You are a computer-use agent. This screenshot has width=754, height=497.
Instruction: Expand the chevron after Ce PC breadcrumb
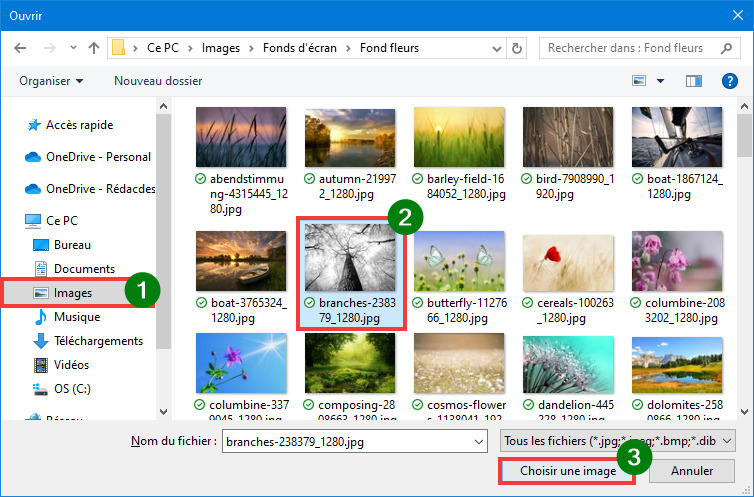[x=190, y=49]
